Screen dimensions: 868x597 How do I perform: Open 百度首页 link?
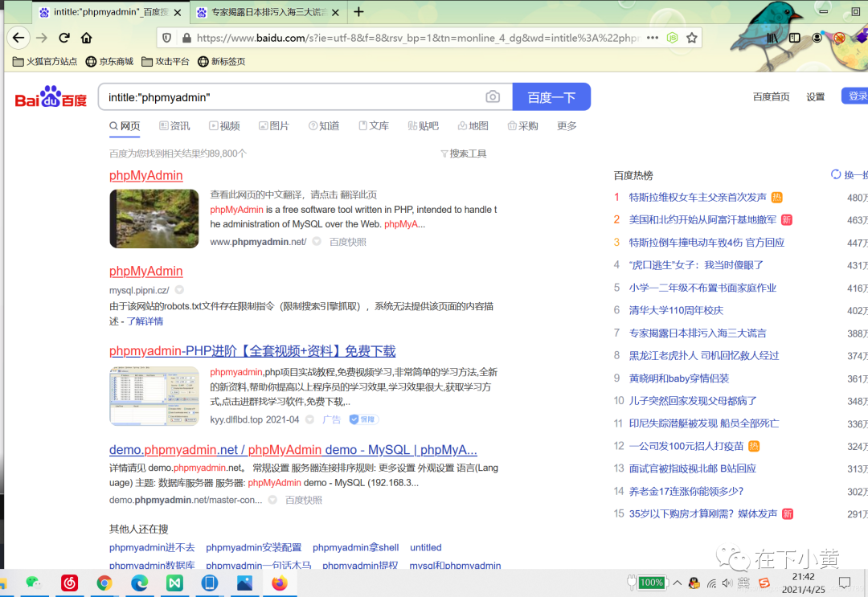point(771,97)
